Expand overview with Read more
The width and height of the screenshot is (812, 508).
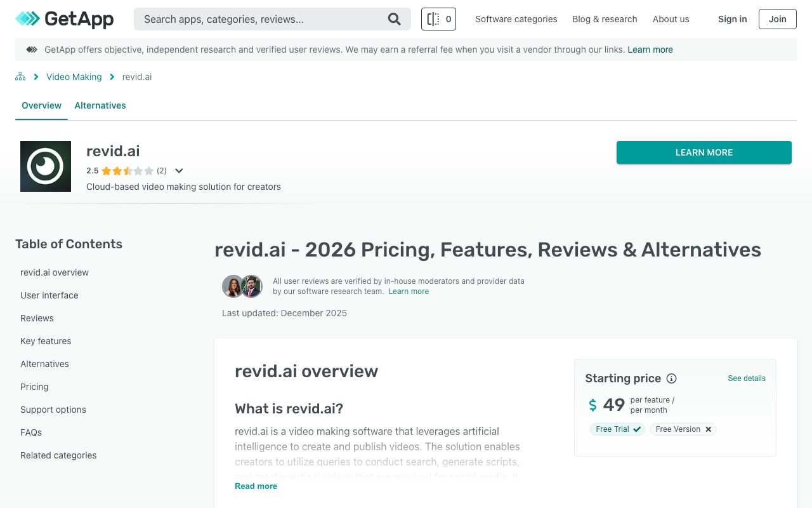256,486
